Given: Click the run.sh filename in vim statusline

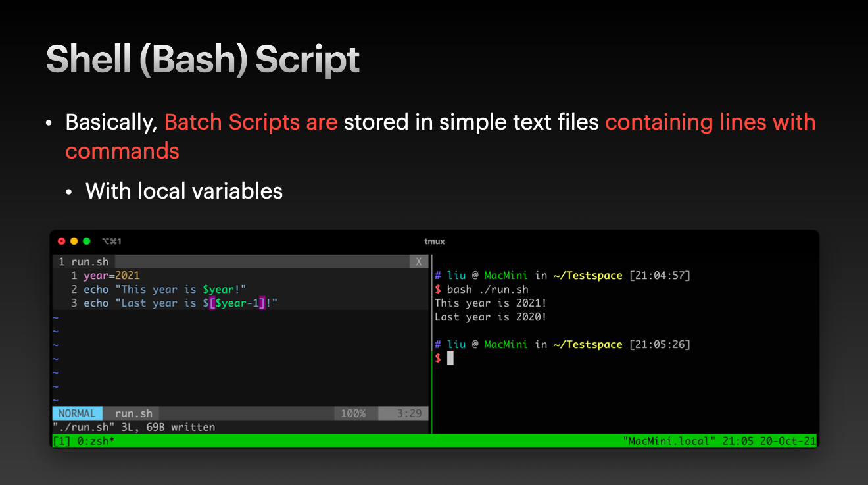Looking at the screenshot, I should [133, 413].
